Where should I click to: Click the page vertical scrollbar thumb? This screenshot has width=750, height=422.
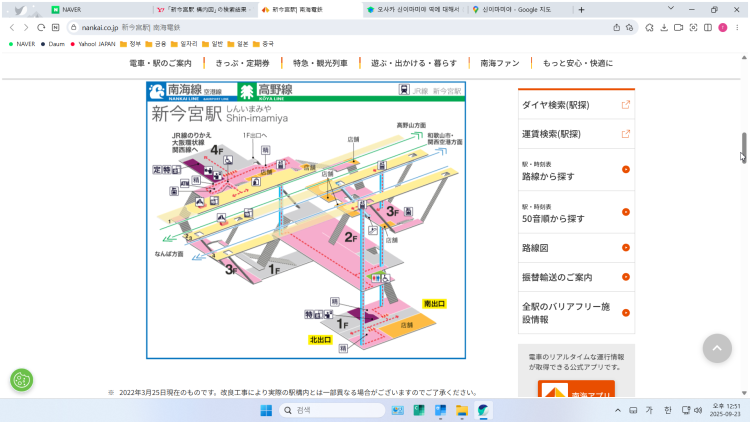pyautogui.click(x=744, y=147)
